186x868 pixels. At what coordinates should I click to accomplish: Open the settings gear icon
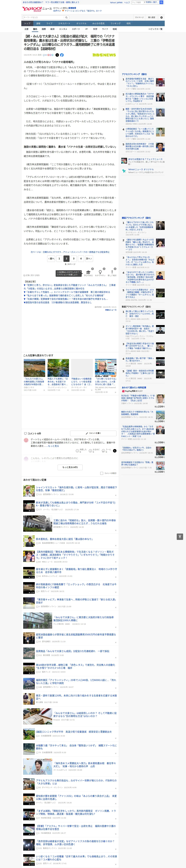[x=161, y=18]
